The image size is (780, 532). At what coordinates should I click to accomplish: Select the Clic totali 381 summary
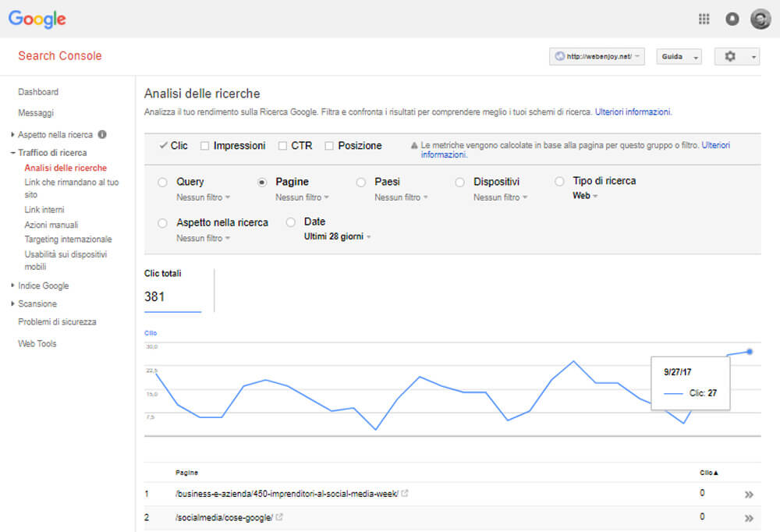(172, 291)
